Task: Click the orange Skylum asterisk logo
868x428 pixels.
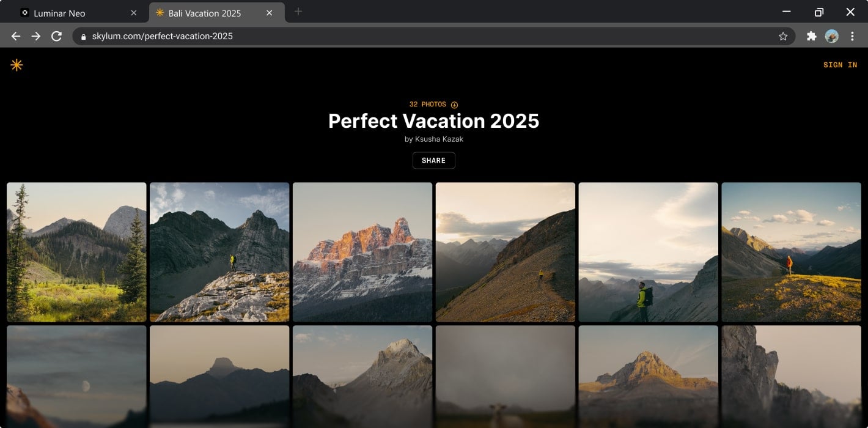Action: (17, 65)
